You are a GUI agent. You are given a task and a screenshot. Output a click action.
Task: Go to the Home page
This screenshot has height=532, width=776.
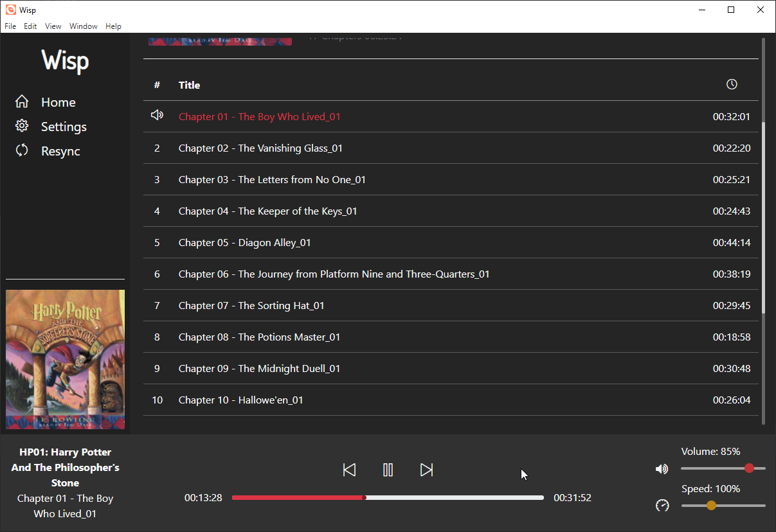[59, 102]
